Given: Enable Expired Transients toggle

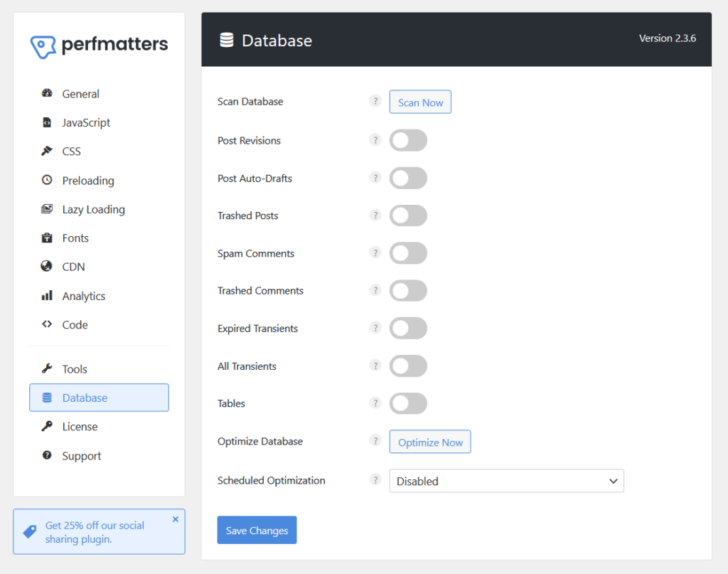Looking at the screenshot, I should click(408, 329).
